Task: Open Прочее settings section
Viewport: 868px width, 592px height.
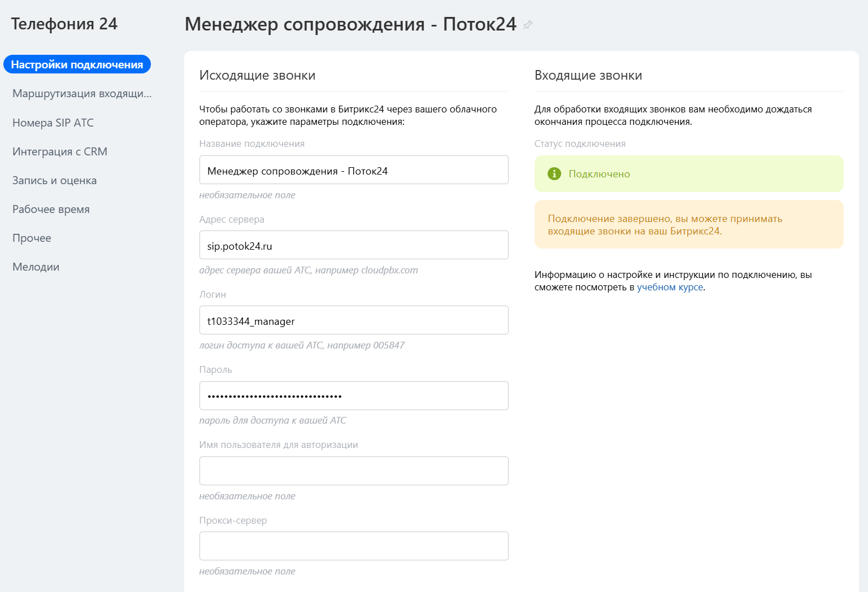Action: [x=32, y=238]
